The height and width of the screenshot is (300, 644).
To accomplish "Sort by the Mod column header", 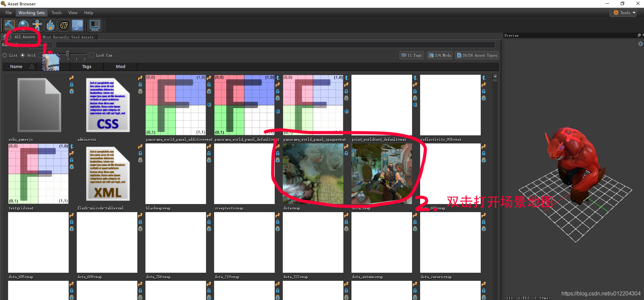I will (x=121, y=67).
